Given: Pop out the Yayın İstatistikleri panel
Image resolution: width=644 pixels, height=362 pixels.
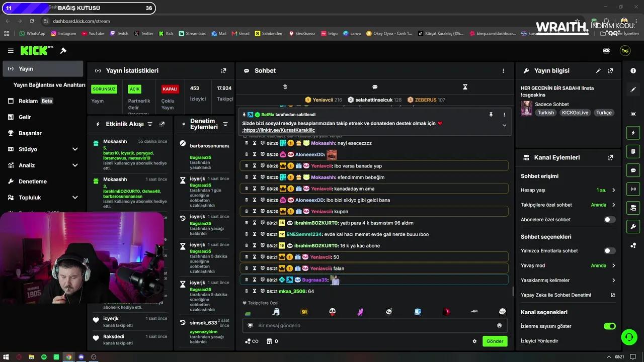Looking at the screenshot, I should (x=224, y=71).
